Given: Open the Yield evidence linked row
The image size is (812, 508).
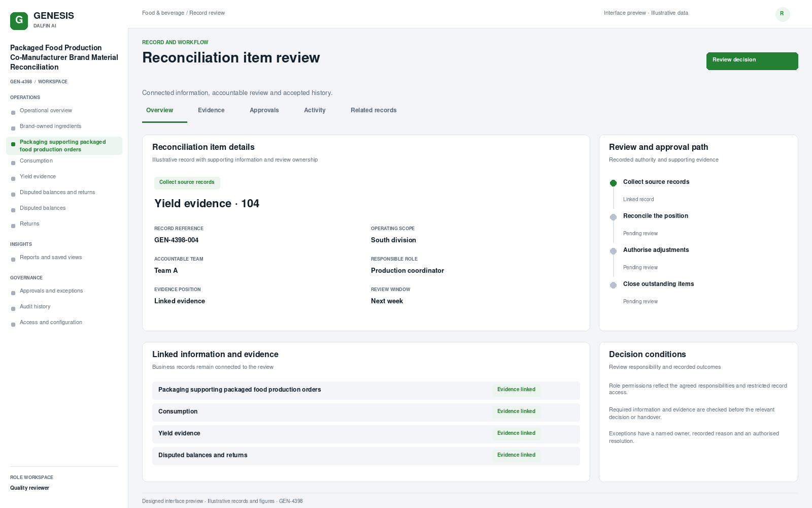Looking at the screenshot, I should click(366, 434).
